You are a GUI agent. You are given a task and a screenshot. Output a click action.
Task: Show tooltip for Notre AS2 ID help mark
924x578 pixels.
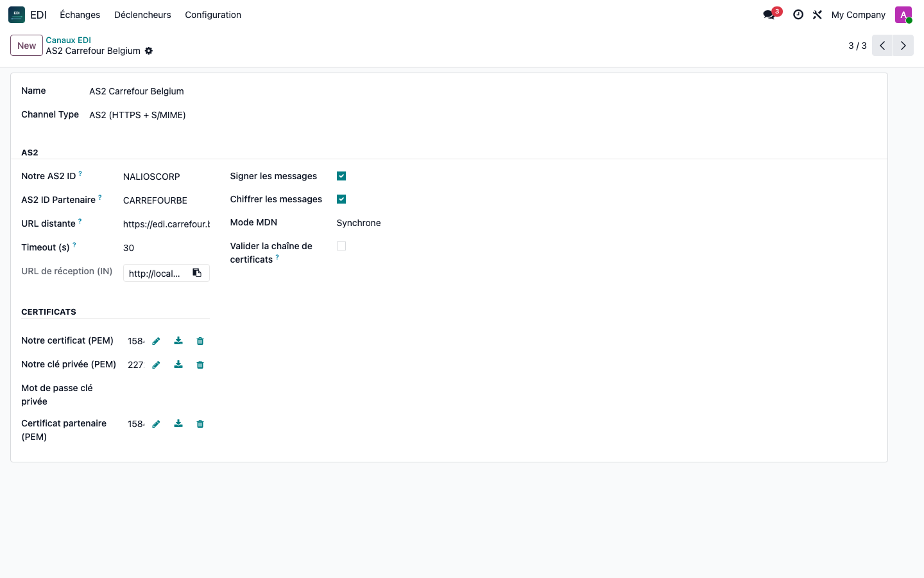point(80,173)
